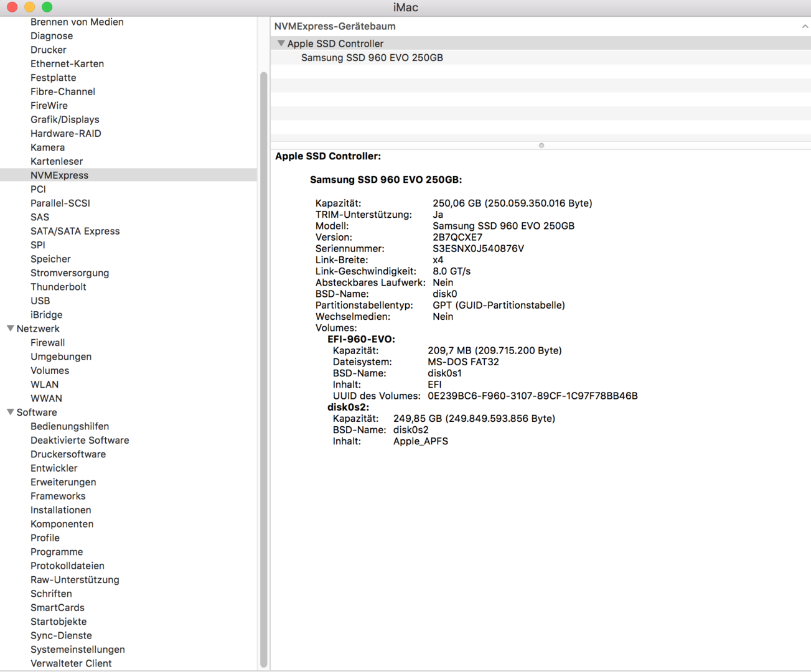Select the Netzwerk category label

pyautogui.click(x=38, y=329)
